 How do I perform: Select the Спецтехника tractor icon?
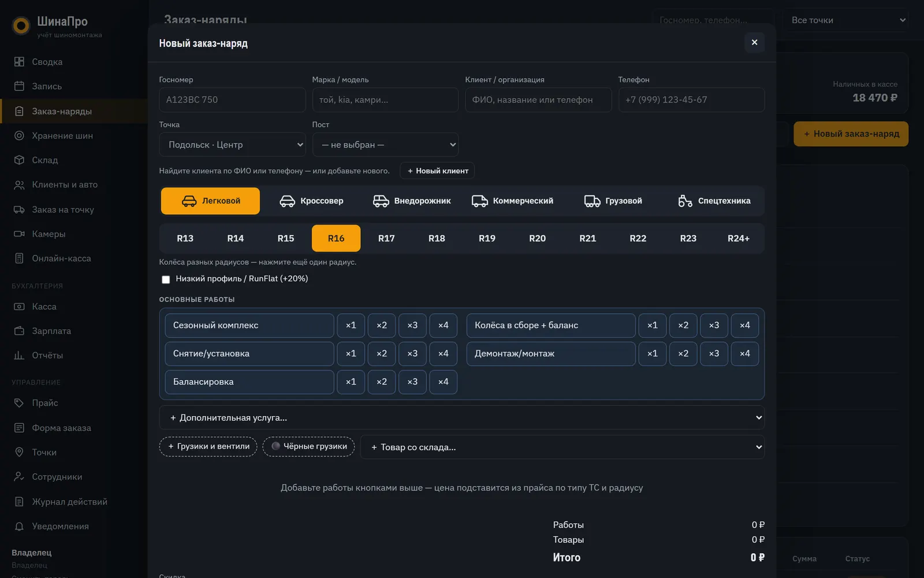tap(685, 201)
